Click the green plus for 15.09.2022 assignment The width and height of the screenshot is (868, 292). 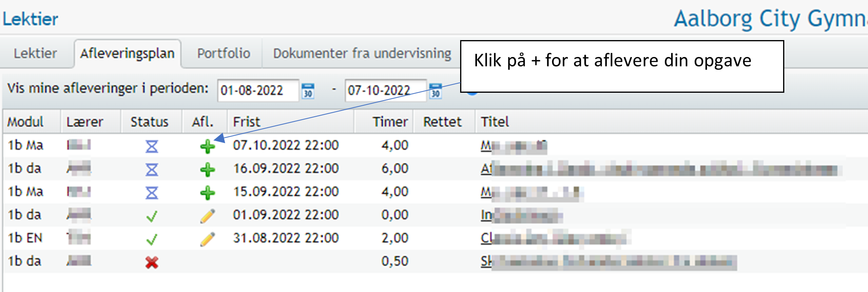207,193
